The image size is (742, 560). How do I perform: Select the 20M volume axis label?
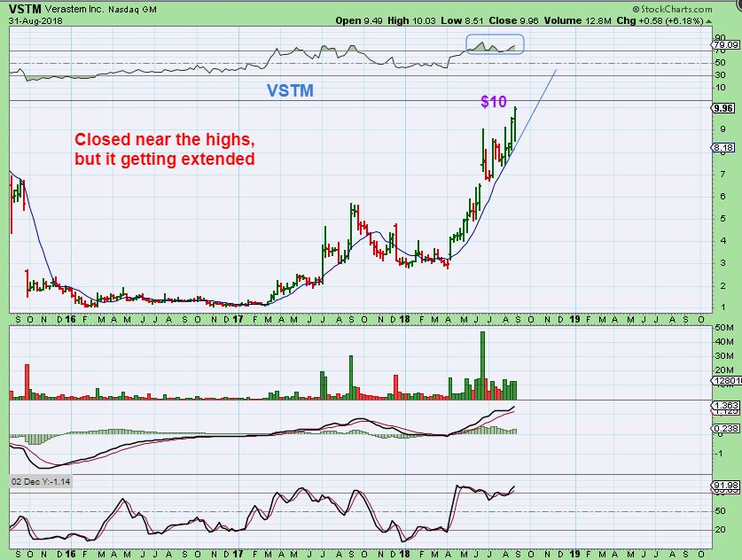724,369
